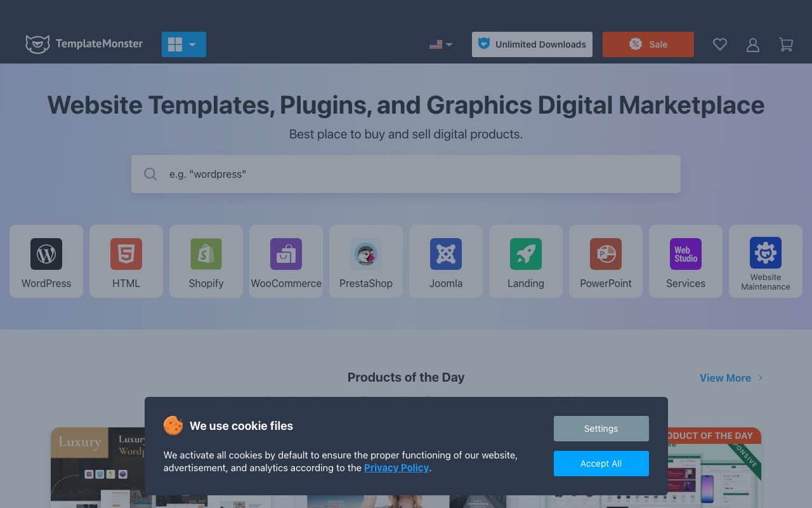Select the Landing category tile

click(x=526, y=261)
